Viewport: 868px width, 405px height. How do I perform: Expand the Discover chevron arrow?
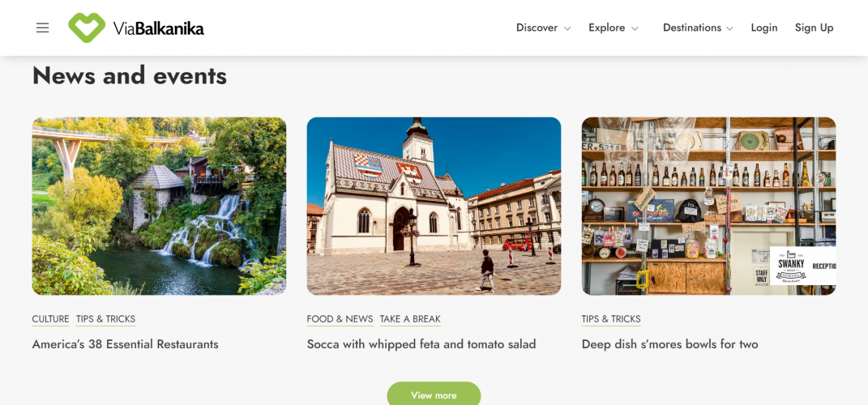click(x=567, y=29)
